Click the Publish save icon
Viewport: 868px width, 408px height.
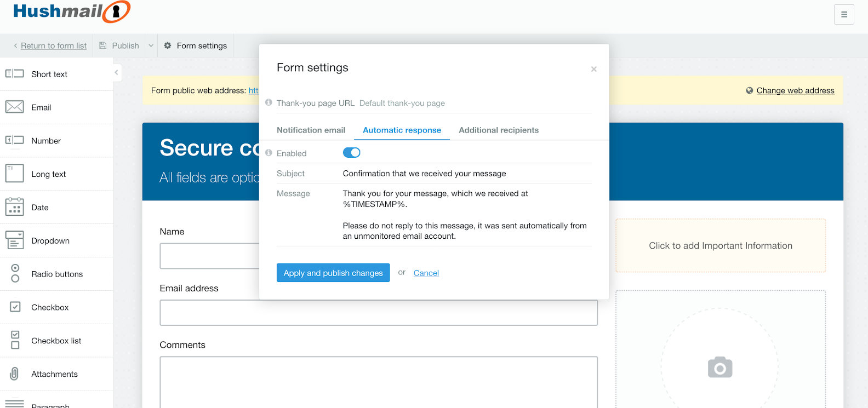[102, 45]
